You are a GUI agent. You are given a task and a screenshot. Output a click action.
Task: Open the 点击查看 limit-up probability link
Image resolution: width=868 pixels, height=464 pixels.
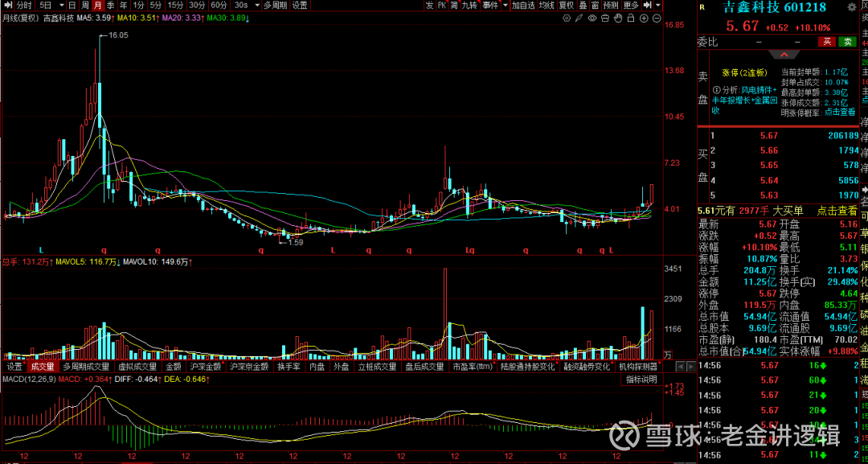pos(840,112)
